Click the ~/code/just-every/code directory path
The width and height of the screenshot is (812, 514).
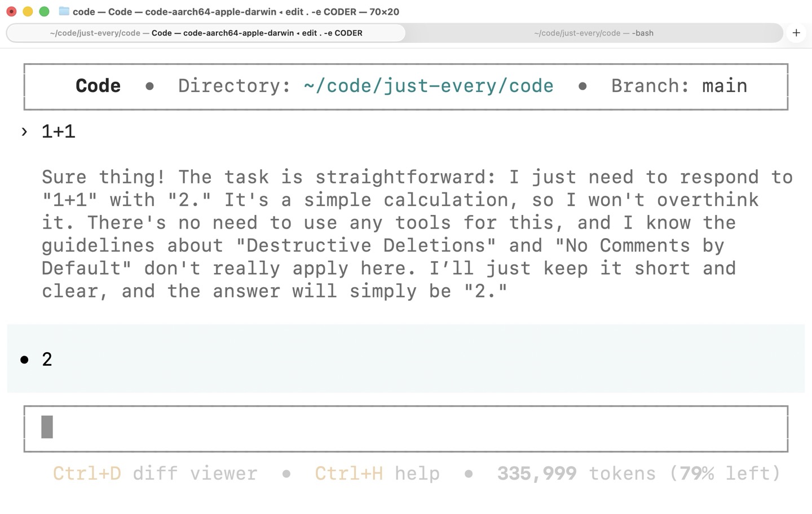coord(428,86)
